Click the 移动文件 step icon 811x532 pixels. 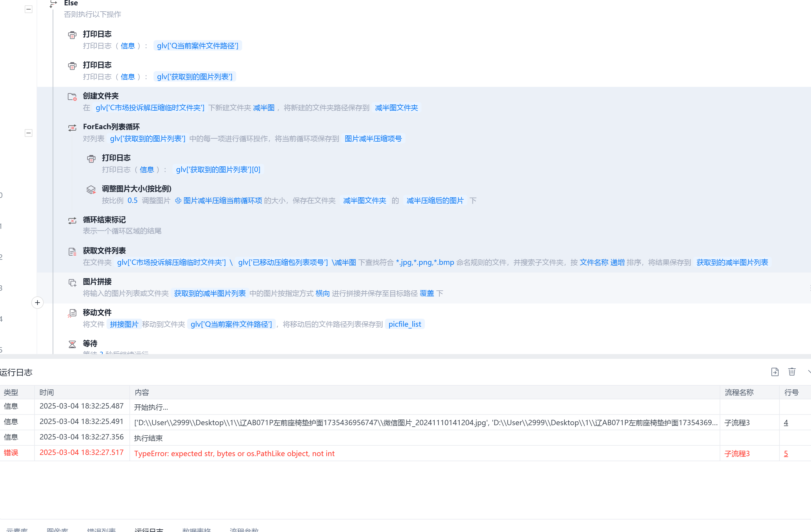pyautogui.click(x=72, y=313)
